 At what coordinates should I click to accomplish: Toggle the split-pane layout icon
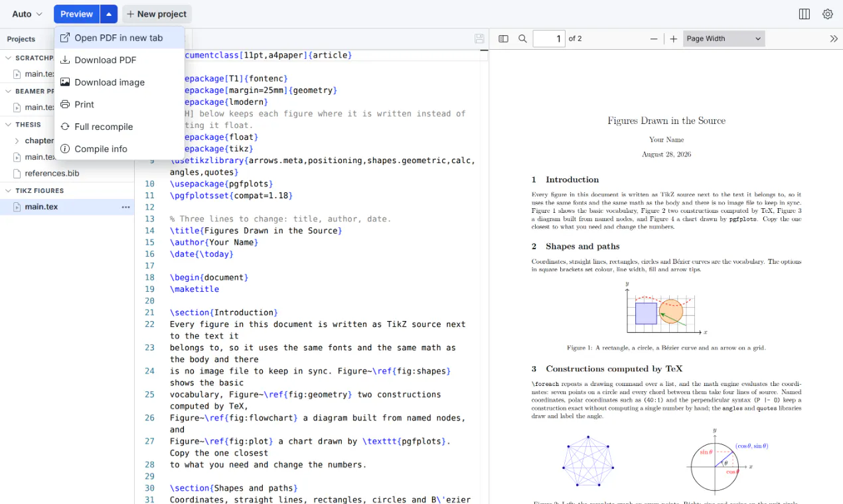(805, 14)
